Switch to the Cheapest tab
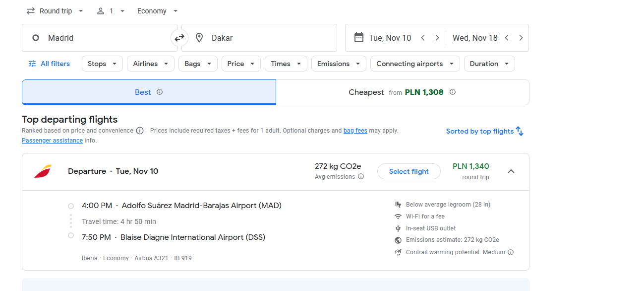The height and width of the screenshot is (291, 644). (x=403, y=92)
